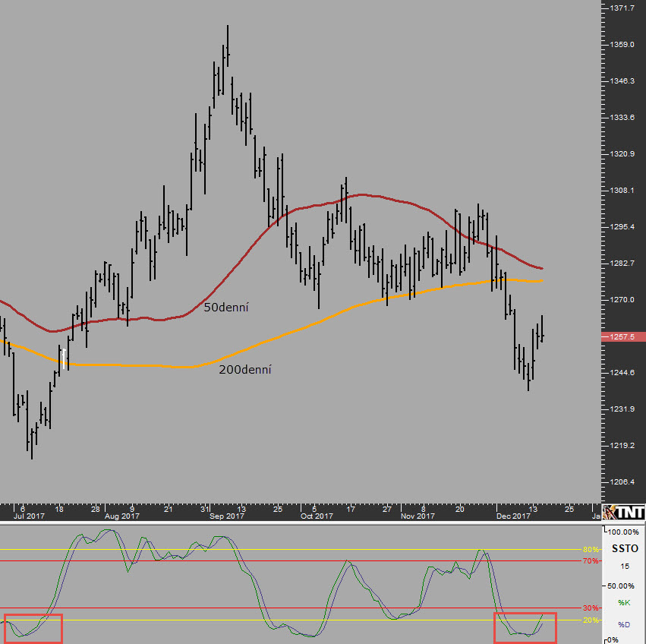Click day 18 on the date axis
646x644 pixels.
[59, 509]
